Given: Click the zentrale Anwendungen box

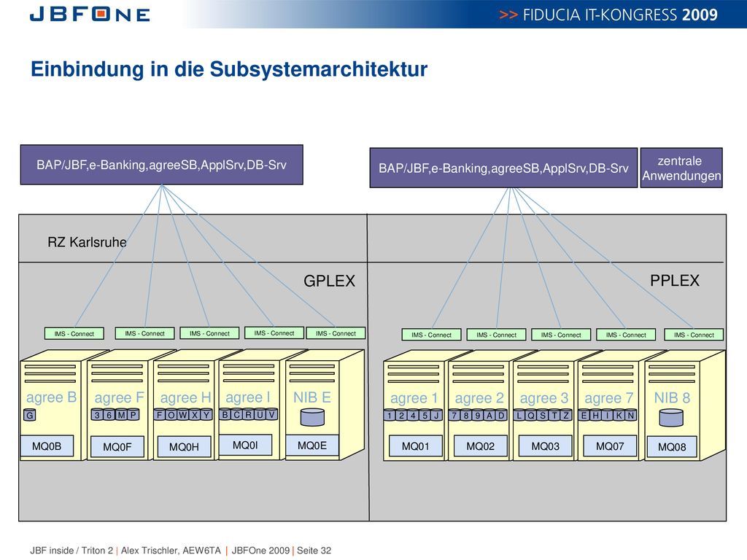Looking at the screenshot, I should 681,168.
